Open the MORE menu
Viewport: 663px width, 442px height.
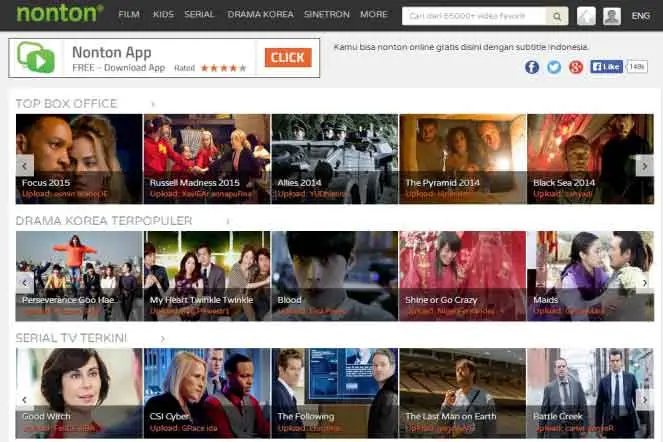[x=374, y=14]
